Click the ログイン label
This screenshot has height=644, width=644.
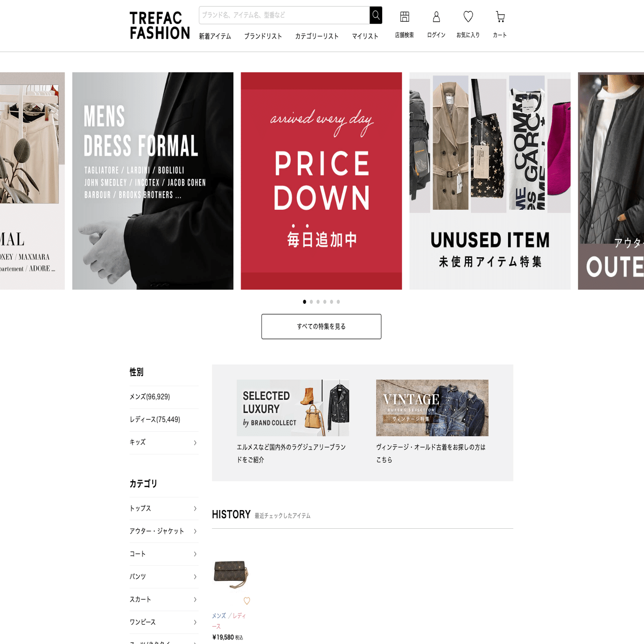(436, 35)
